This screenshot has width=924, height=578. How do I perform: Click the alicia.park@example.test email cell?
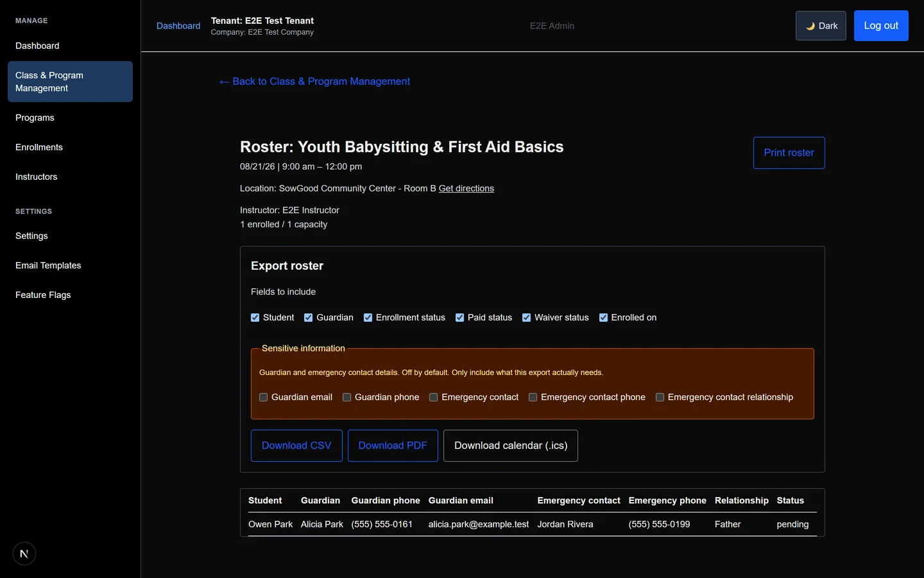[479, 524]
